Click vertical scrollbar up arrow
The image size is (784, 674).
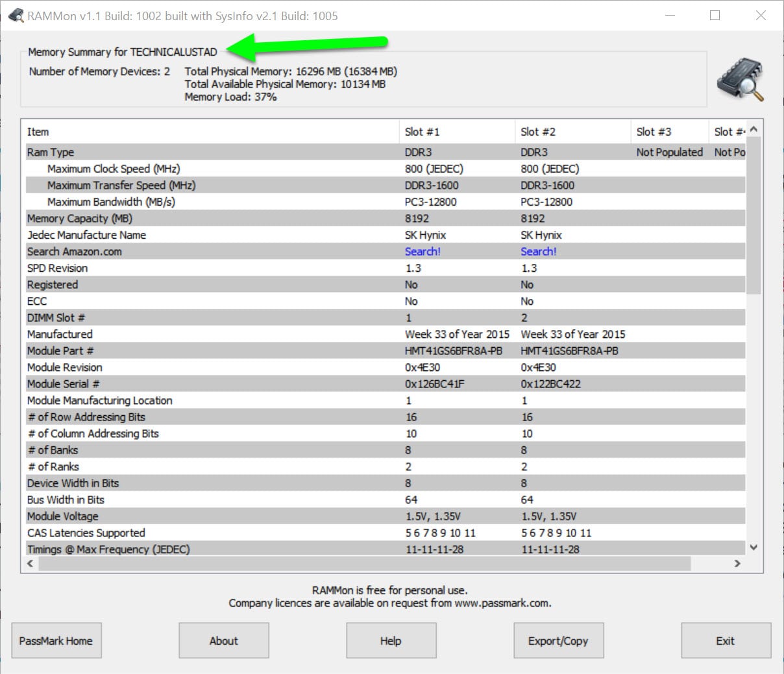coord(753,129)
